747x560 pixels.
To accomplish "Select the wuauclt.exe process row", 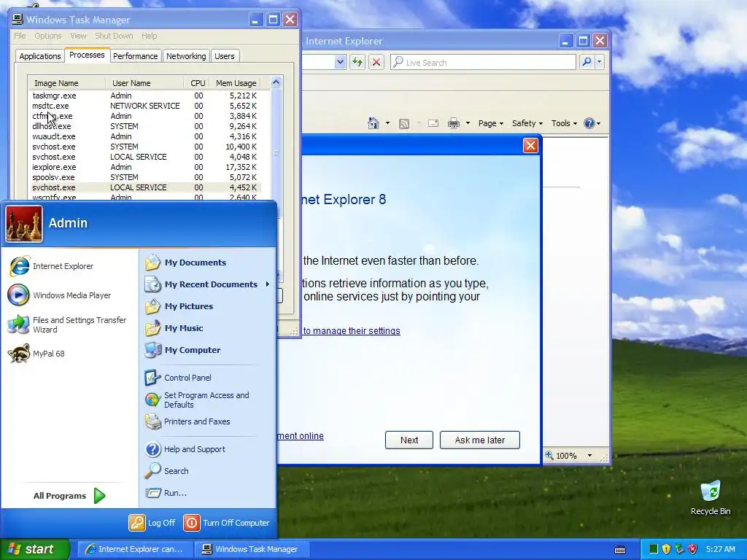I will tap(145, 136).
